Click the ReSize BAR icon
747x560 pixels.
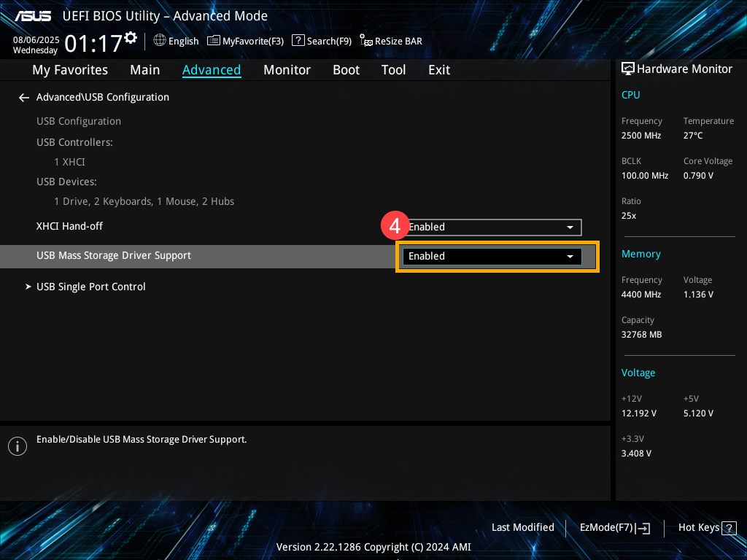point(366,41)
